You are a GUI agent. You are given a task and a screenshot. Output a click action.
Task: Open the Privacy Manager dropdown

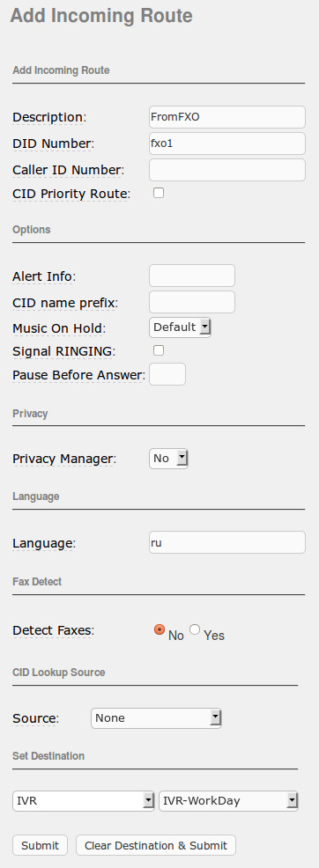pyautogui.click(x=169, y=459)
